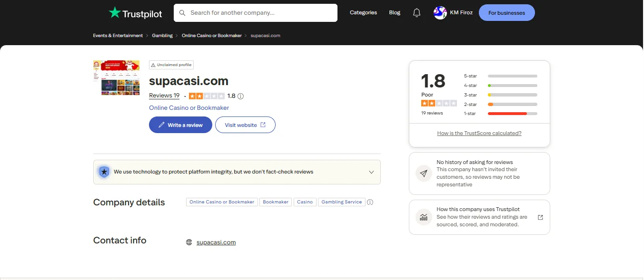
Task: Click No history of asking for reviews heading
Action: tap(475, 162)
